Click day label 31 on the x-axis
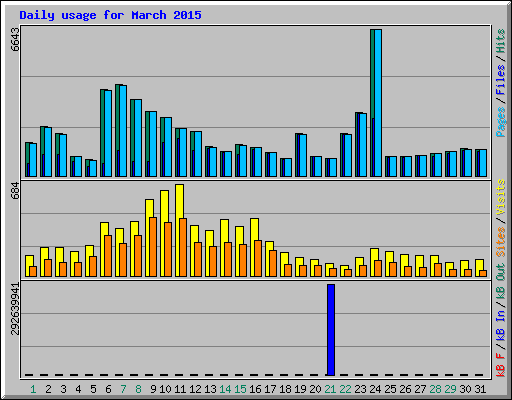Screen dimensions: 512x400 pyautogui.click(x=480, y=389)
